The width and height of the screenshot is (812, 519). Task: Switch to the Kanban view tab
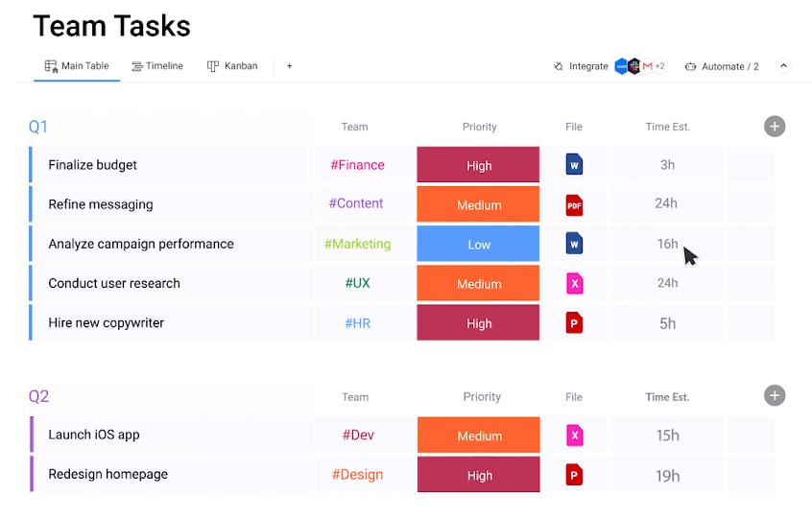pos(232,66)
